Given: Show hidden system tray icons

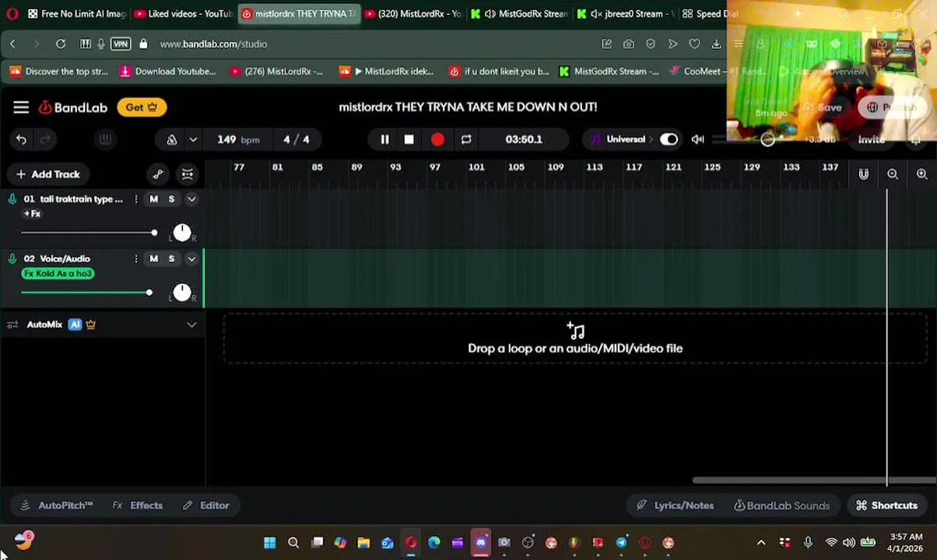Looking at the screenshot, I should [761, 543].
